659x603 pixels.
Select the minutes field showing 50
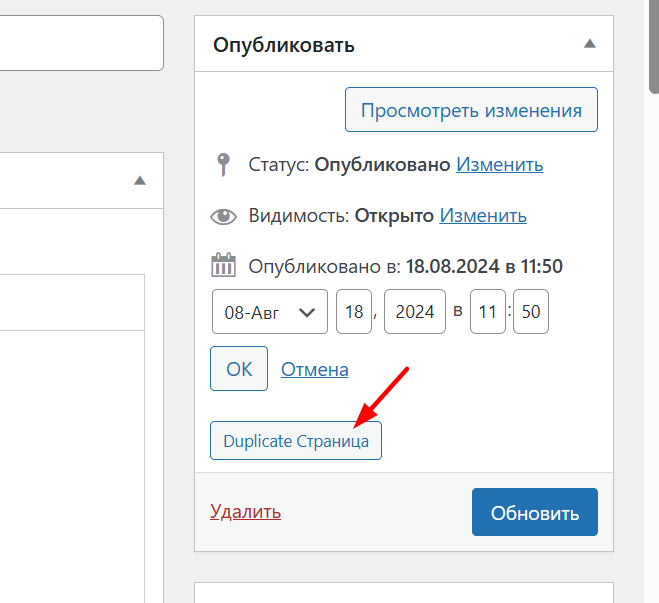[x=531, y=312]
